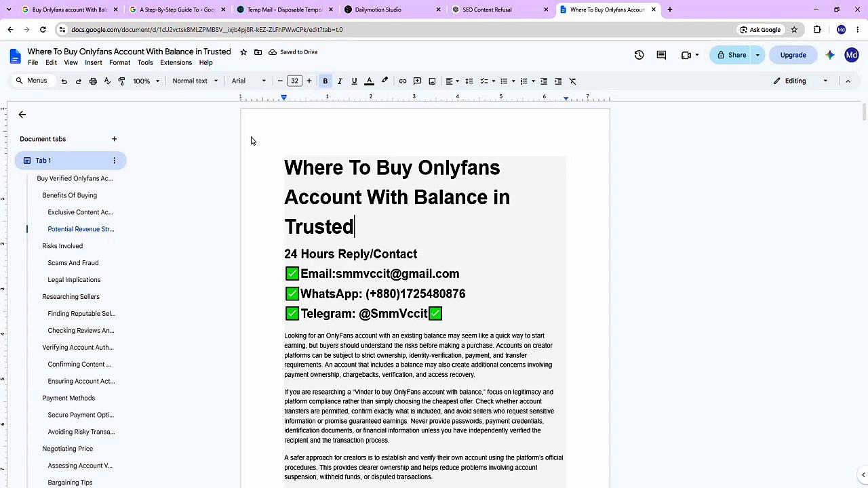The width and height of the screenshot is (868, 488).
Task: Select the Paint format tool
Action: (x=121, y=81)
